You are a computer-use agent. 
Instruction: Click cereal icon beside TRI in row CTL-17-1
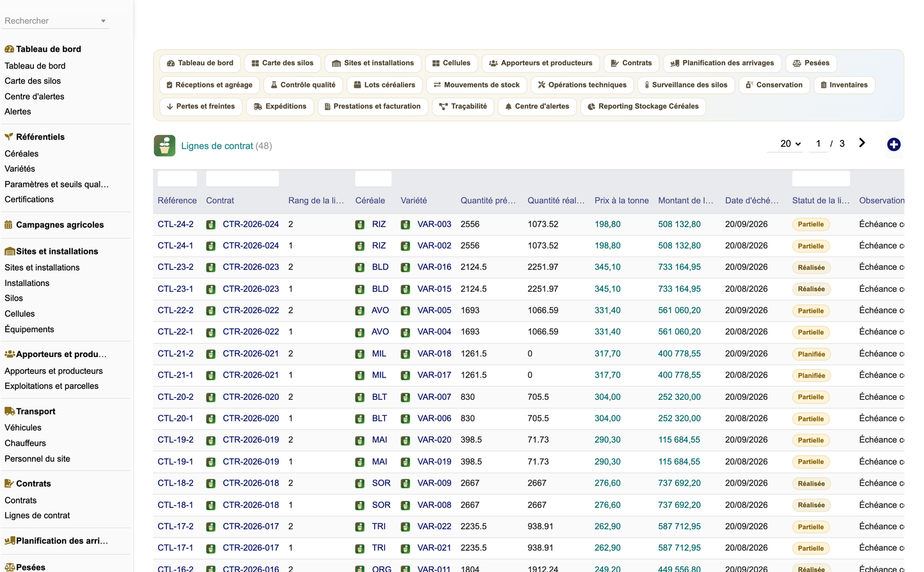click(360, 548)
